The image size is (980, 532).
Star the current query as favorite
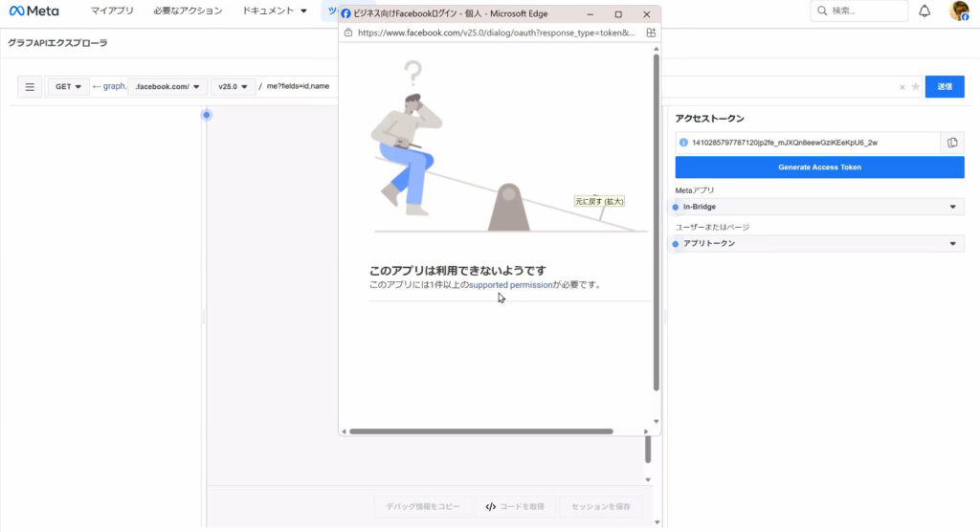coord(916,87)
